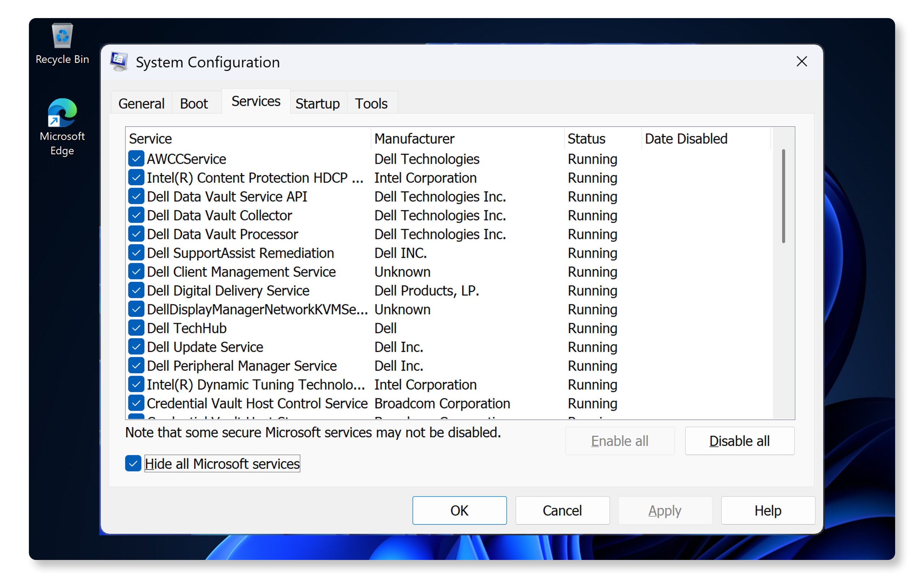924x578 pixels.
Task: Toggle Dell Peripheral Manager Service checkbox
Action: pyautogui.click(x=136, y=366)
